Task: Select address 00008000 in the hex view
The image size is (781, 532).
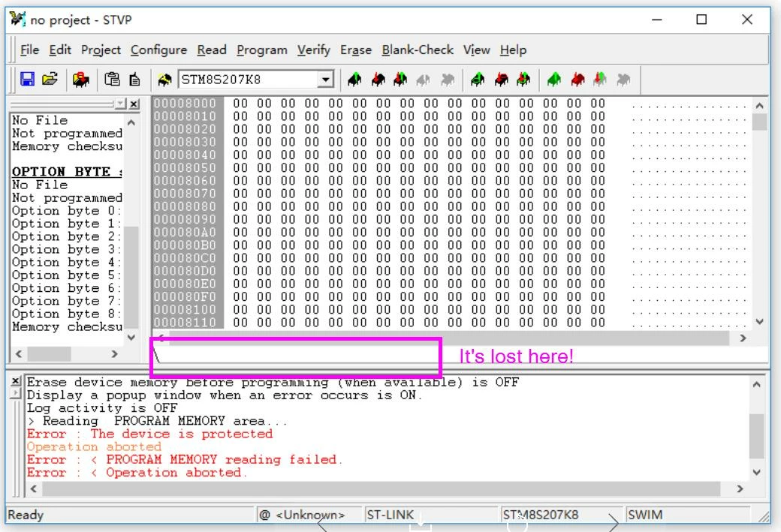Action: [185, 103]
